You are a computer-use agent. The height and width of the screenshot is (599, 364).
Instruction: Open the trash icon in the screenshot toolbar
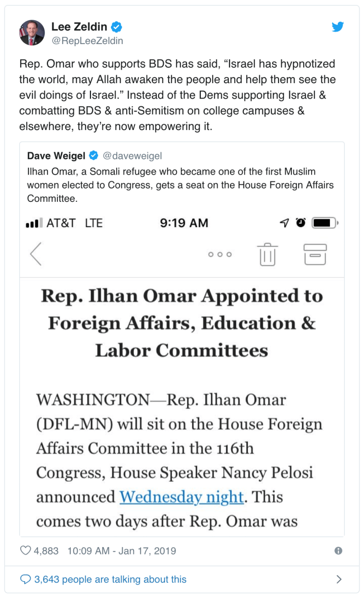coord(267,254)
